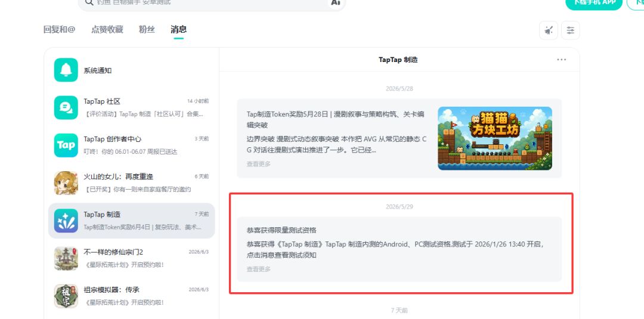Click the 恭喜获得限量测试资格 message title

click(x=281, y=230)
